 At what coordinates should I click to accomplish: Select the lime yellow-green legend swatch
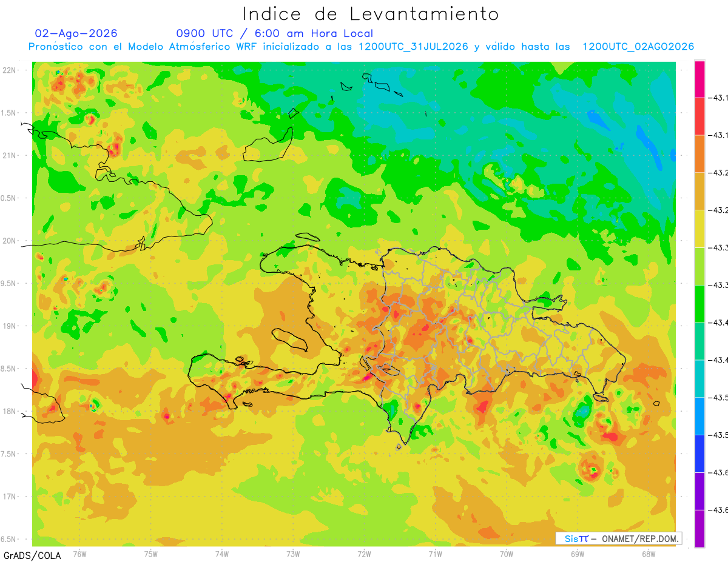click(699, 267)
